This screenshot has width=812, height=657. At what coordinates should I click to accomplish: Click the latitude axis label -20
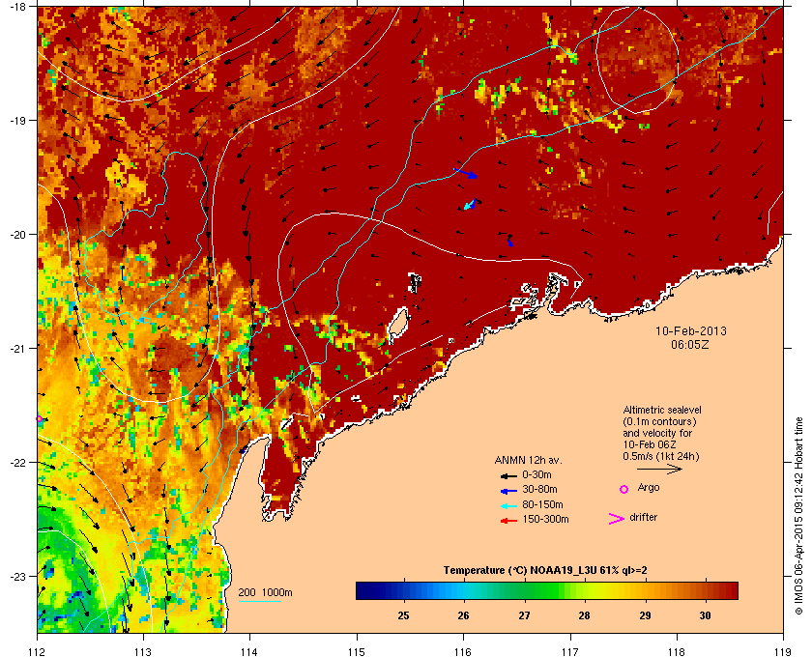tap(17, 235)
